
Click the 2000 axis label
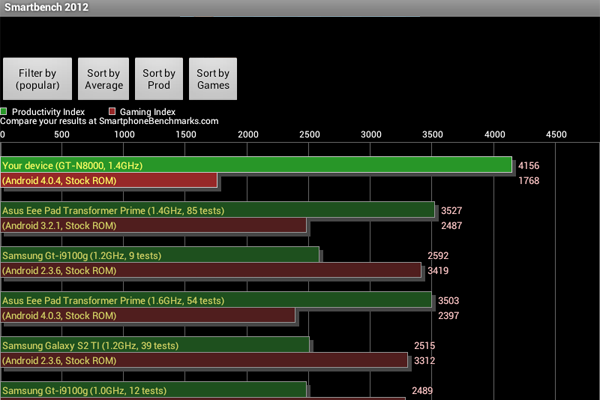pyautogui.click(x=248, y=134)
